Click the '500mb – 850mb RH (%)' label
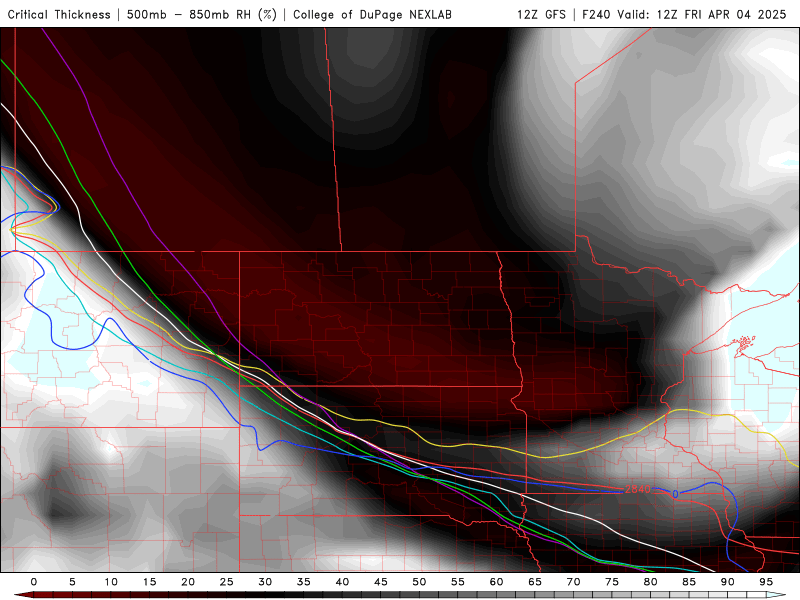The image size is (800, 600). click(x=202, y=15)
